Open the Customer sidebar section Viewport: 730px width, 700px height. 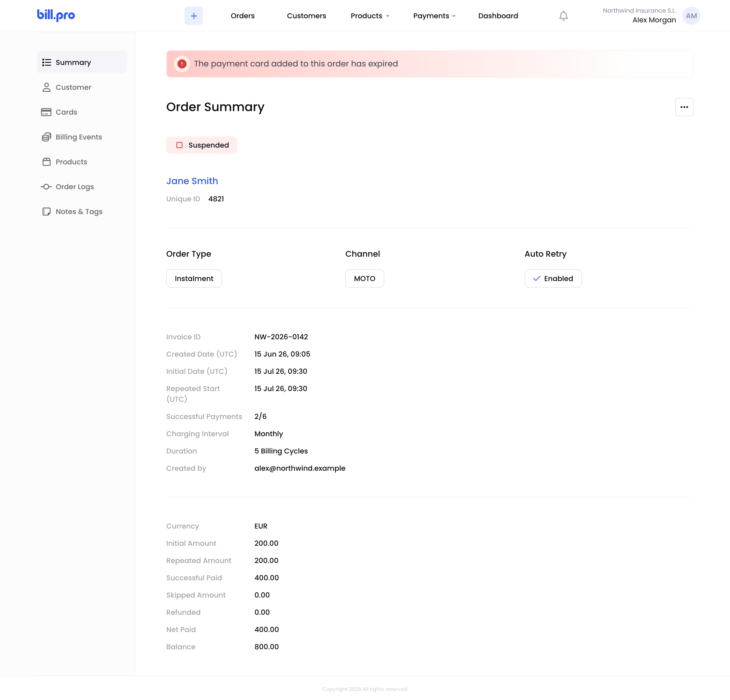coord(82,87)
